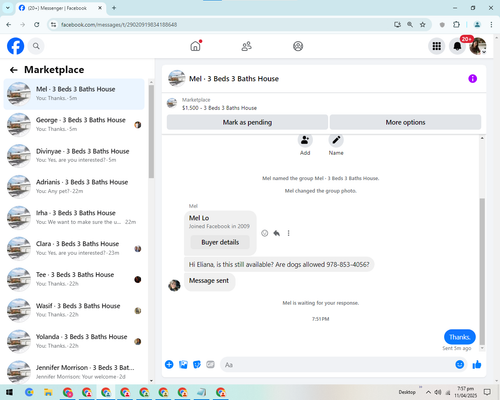The height and width of the screenshot is (400, 500).
Task: Open the grid Menu icon
Action: [437, 46]
